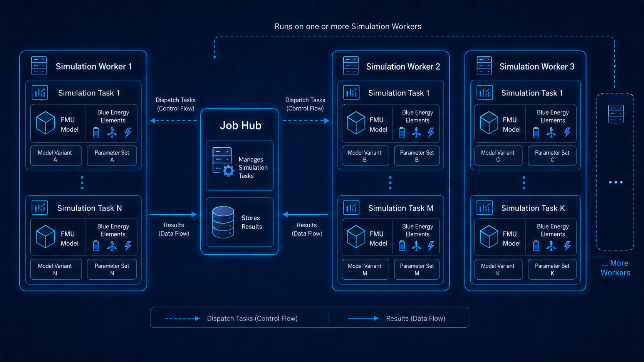Select FMU cube icon in Worker 3 Task 1
This screenshot has height=362, width=644.
489,123
